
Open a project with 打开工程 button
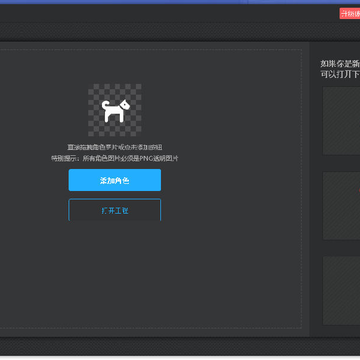point(115,210)
